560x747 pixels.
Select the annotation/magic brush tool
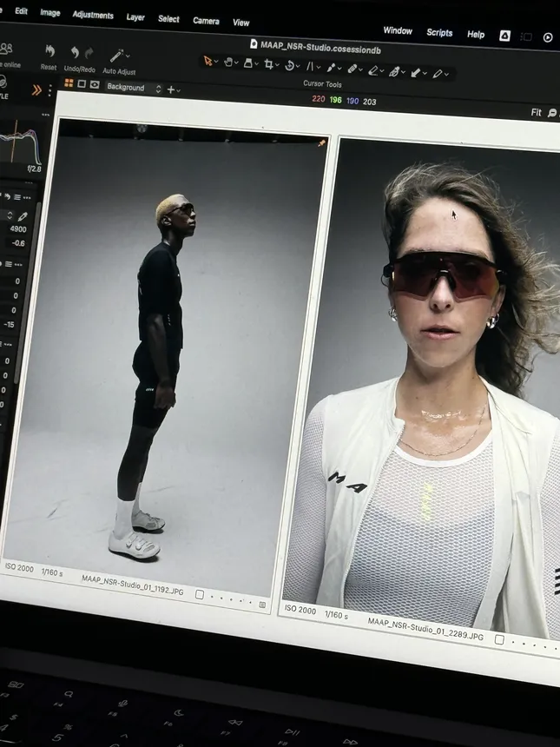click(394, 71)
